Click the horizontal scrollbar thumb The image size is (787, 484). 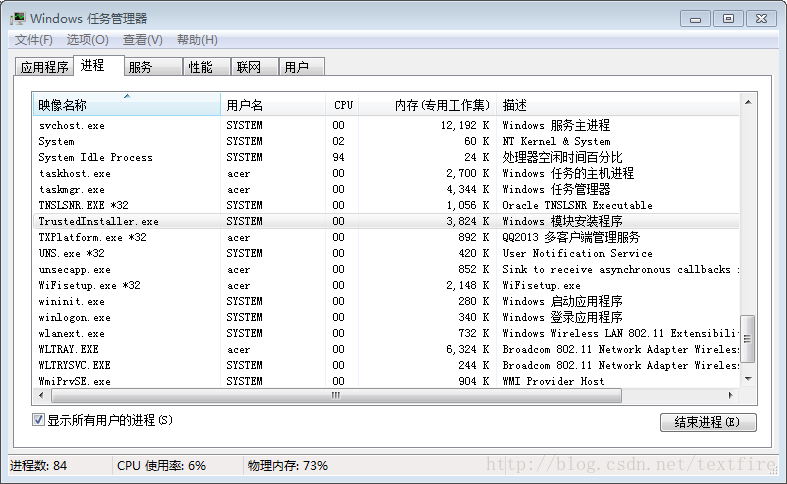[336, 395]
